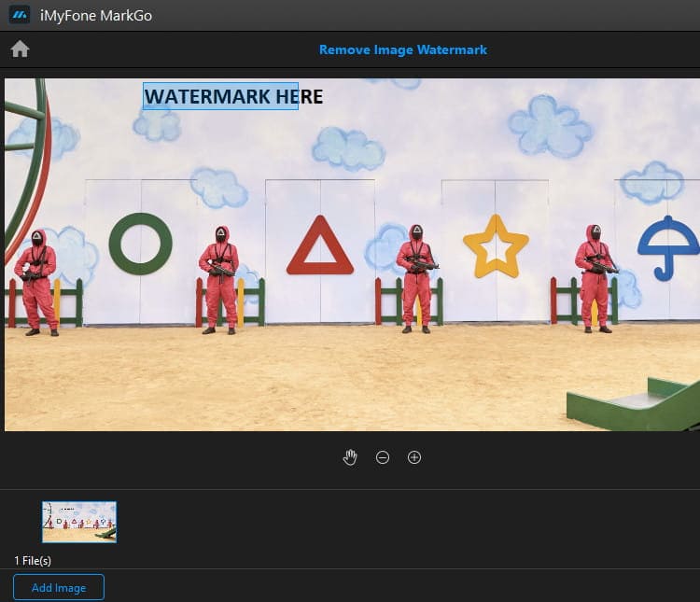Click the 1 File(s) counter text

click(33, 561)
